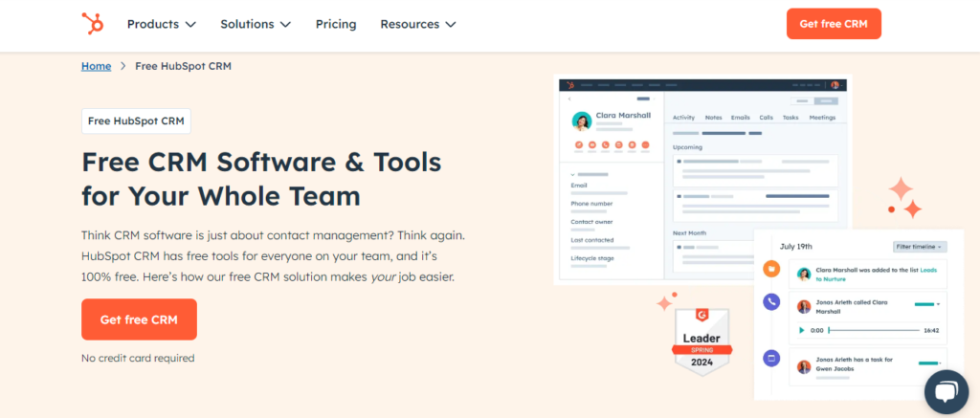This screenshot has width=980, height=418.
Task: Click Clara Marshall's profile avatar in the mockup
Action: pos(582,121)
